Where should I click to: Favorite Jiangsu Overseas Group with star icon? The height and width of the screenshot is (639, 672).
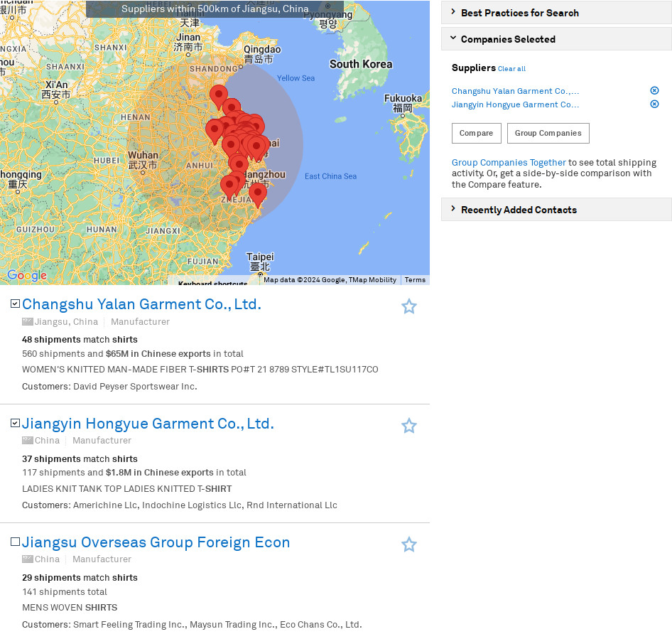408,544
